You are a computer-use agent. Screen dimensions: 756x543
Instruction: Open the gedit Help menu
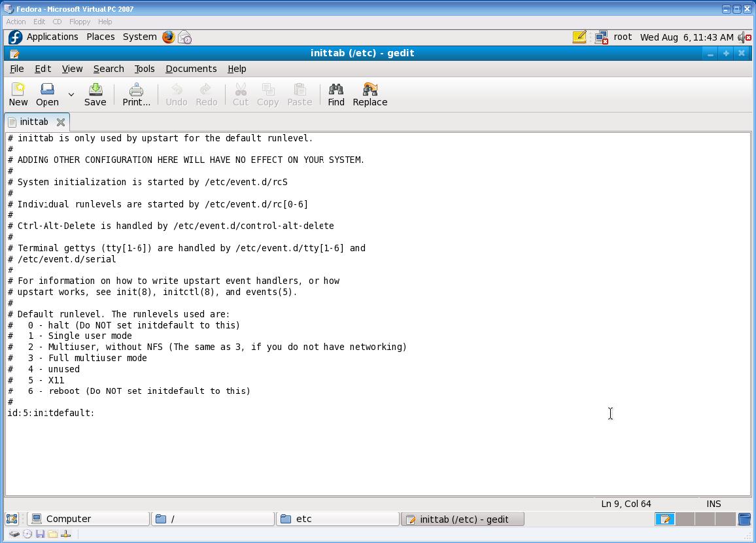(x=237, y=69)
